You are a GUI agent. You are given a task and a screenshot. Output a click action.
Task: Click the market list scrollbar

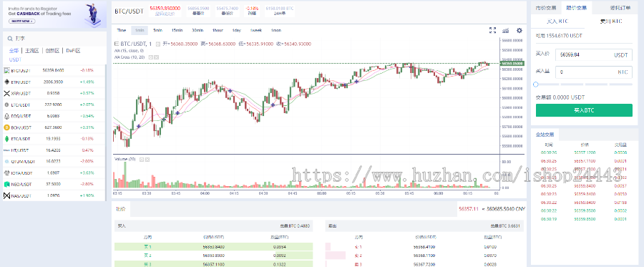tap(106, 132)
